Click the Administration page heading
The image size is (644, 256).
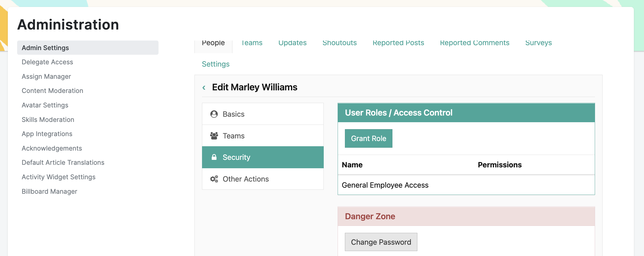pyautogui.click(x=68, y=25)
